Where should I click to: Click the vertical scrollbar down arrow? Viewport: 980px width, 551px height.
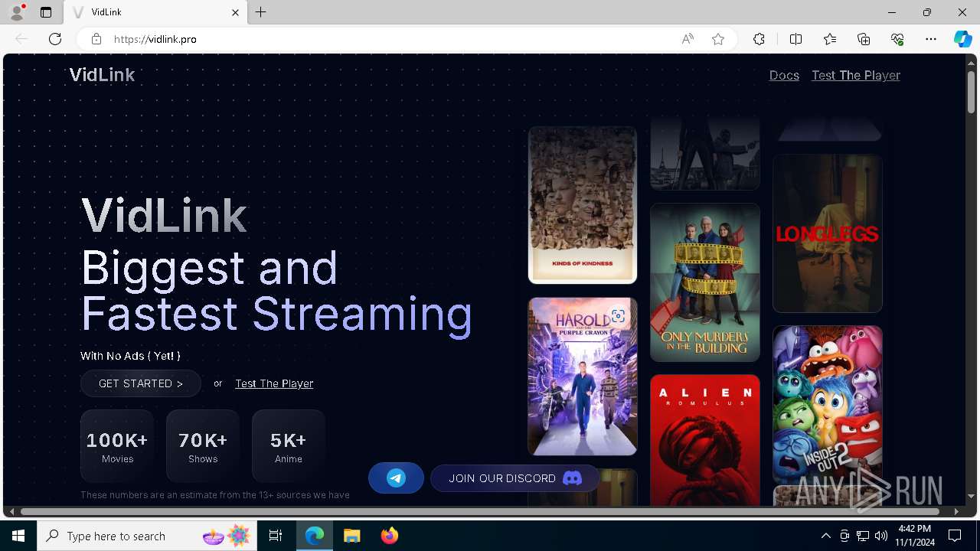[971, 496]
